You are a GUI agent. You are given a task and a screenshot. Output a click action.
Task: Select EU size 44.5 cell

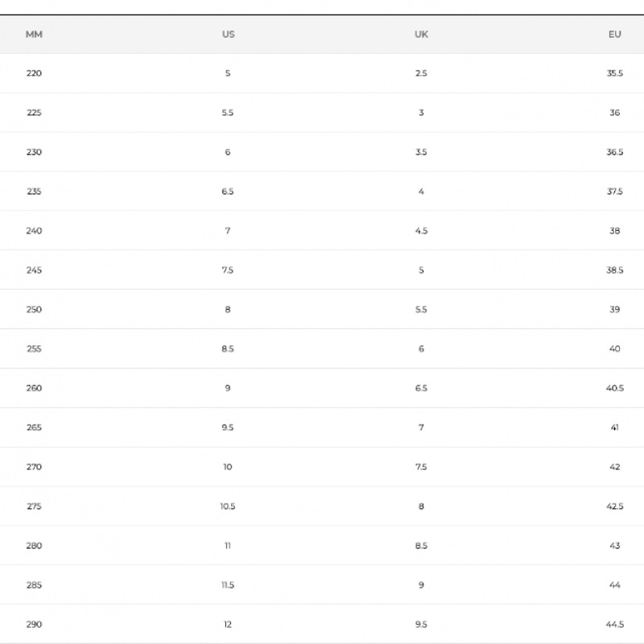615,625
